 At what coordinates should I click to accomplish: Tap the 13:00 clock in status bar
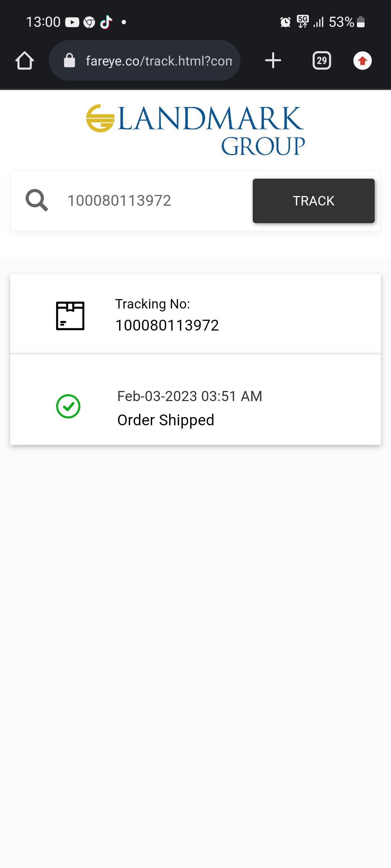click(x=43, y=22)
